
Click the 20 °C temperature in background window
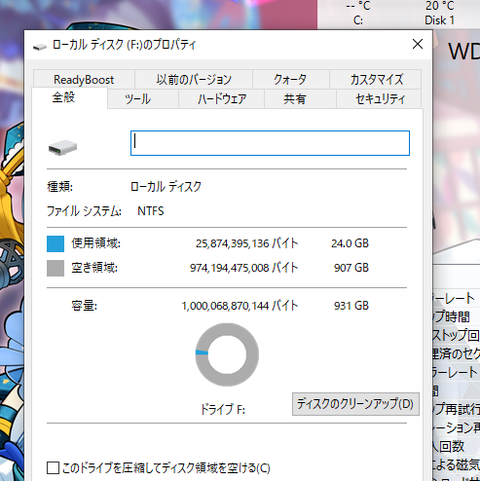(439, 6)
